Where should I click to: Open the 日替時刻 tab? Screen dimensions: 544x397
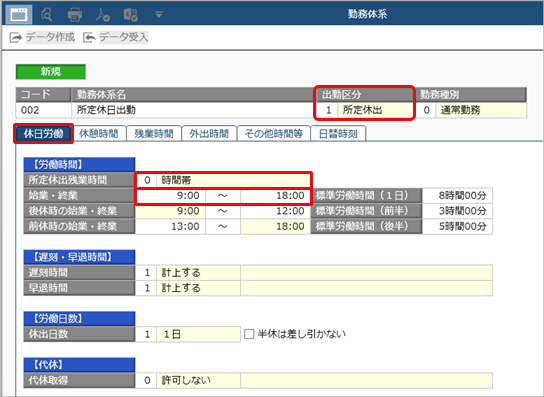[338, 134]
